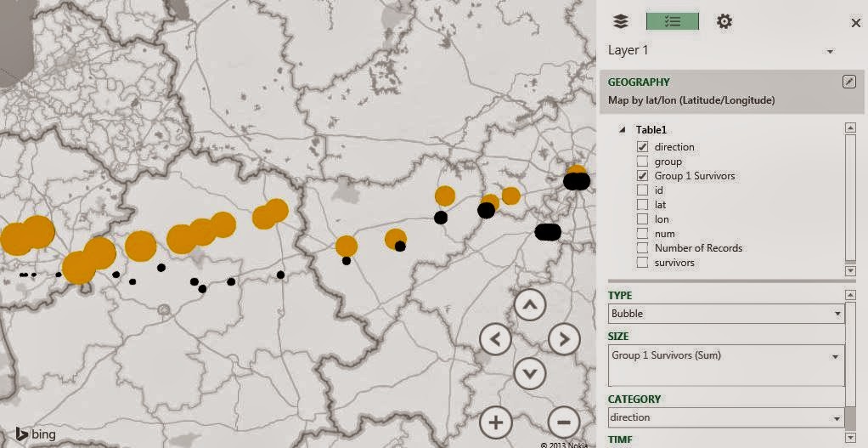
Task: Zoom in with the plus button
Action: [495, 423]
